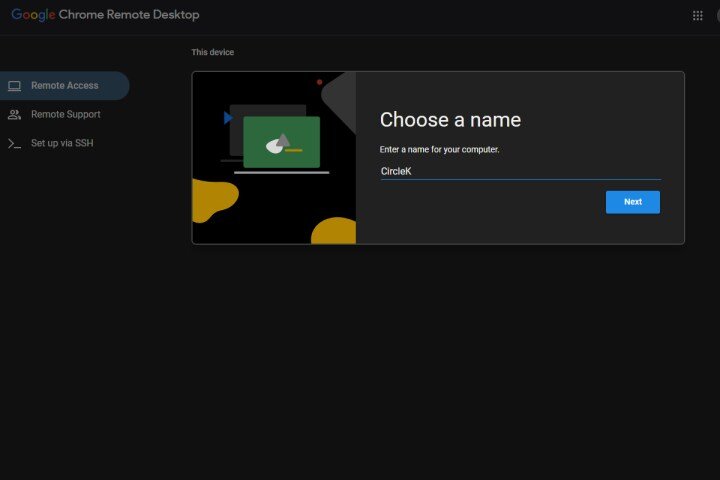
Task: Click the green laptop screen illustration
Action: pos(281,142)
